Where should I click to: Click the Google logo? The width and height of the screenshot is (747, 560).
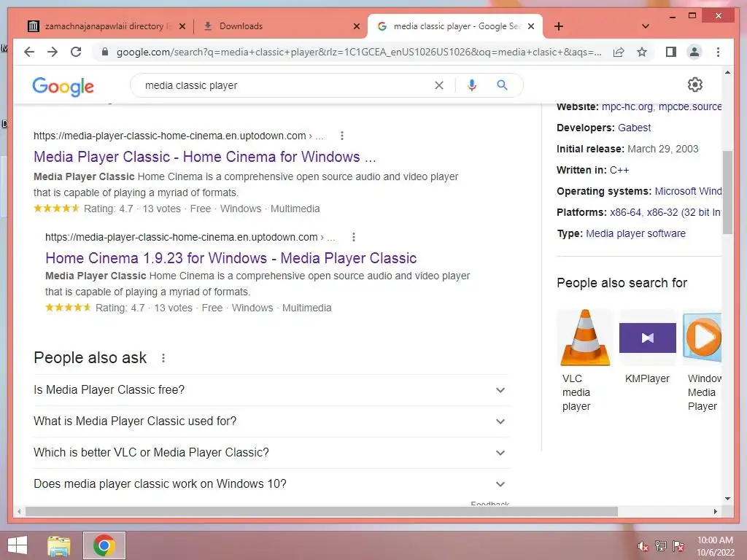tap(63, 86)
